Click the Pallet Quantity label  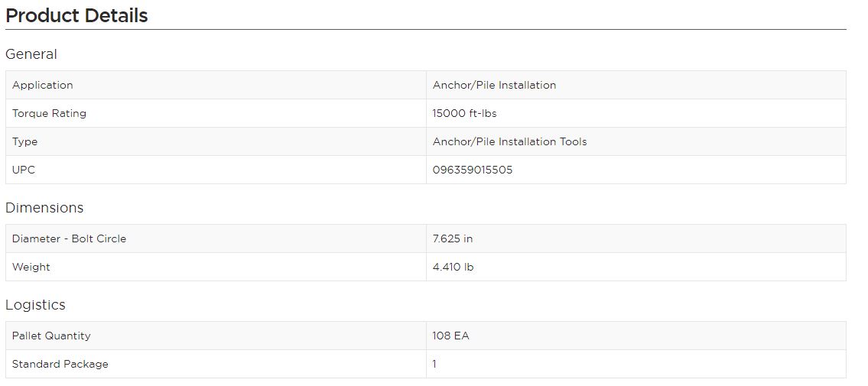[x=51, y=336]
